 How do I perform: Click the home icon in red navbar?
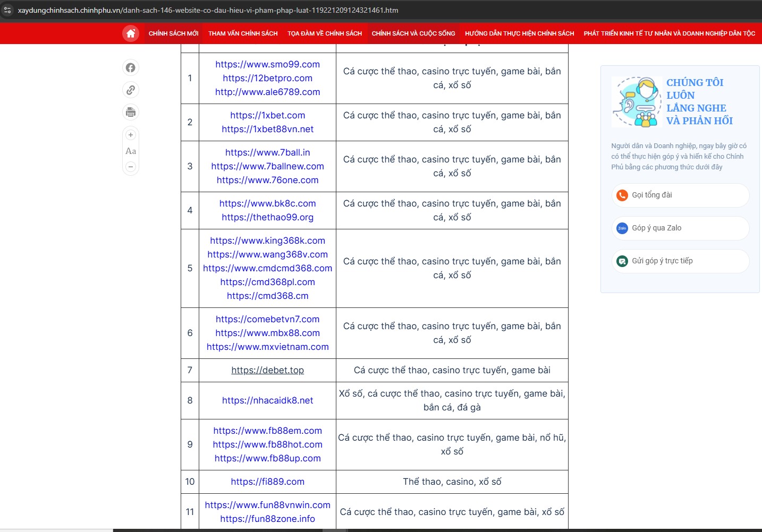click(131, 33)
